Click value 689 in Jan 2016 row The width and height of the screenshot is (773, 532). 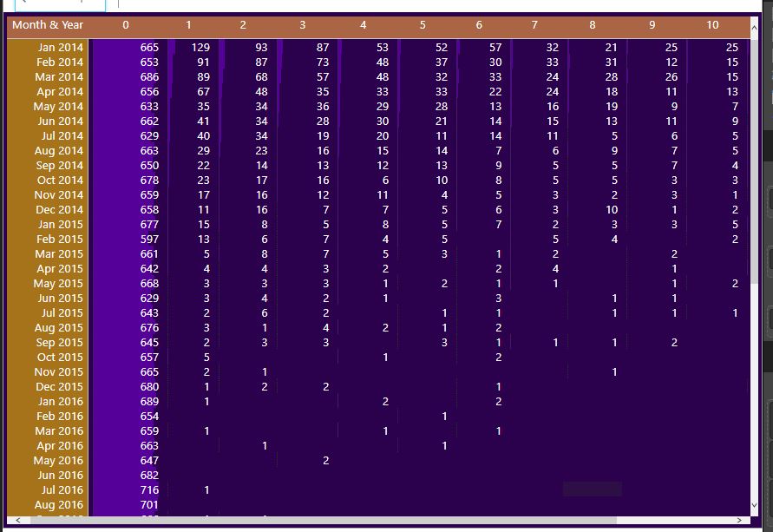click(x=149, y=402)
